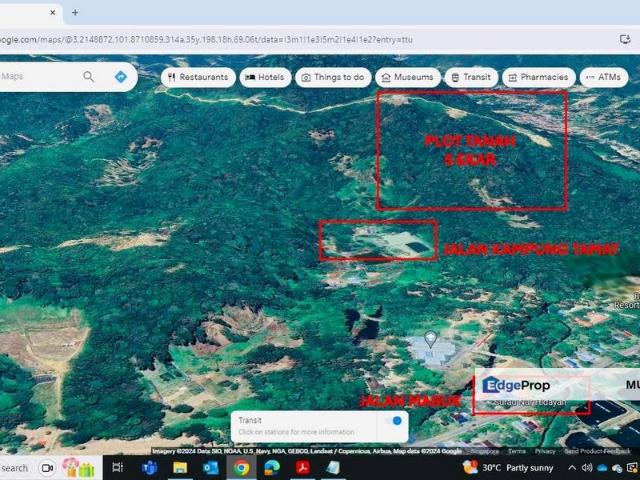The width and height of the screenshot is (640, 480).
Task: Open the weather widget showing 30°C
Action: tap(509, 468)
